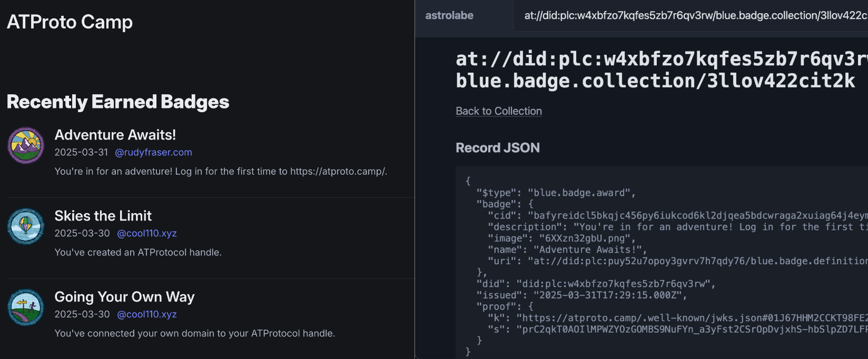The image size is (868, 359).
Task: Select the Skies the Limit badge title
Action: pyautogui.click(x=103, y=216)
